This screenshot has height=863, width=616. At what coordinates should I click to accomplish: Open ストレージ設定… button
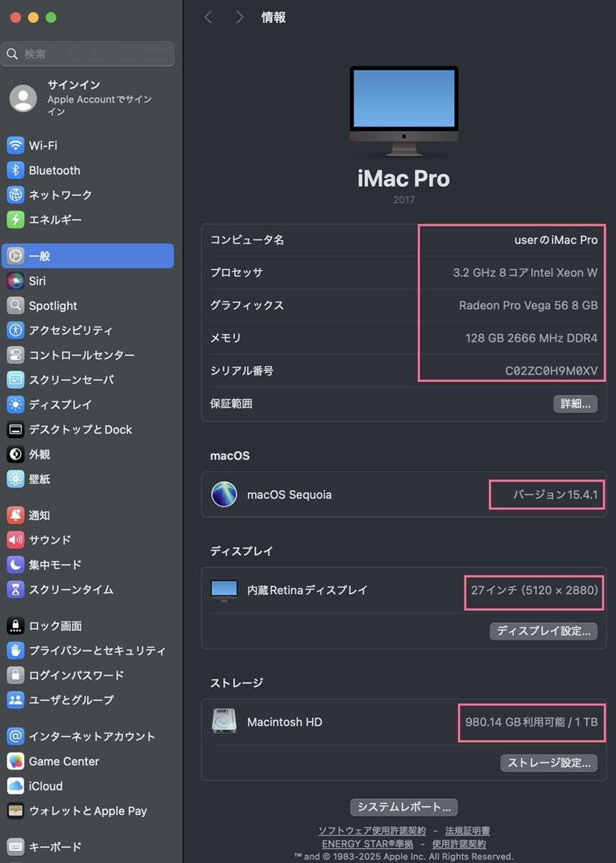(548, 762)
